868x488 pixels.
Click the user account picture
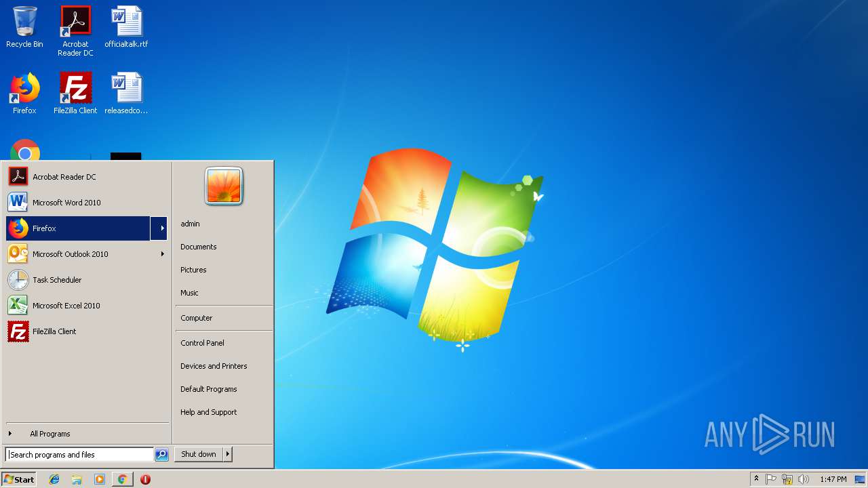coord(224,186)
